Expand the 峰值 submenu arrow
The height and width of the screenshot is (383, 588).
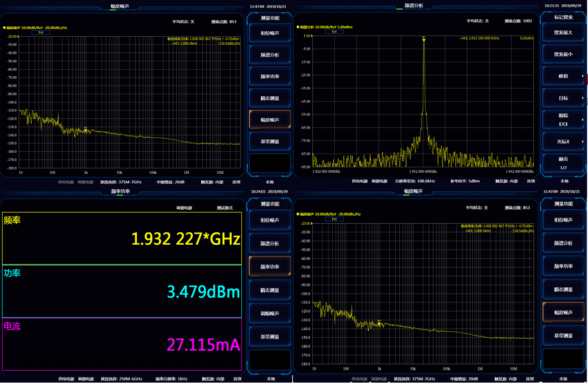pyautogui.click(x=582, y=76)
